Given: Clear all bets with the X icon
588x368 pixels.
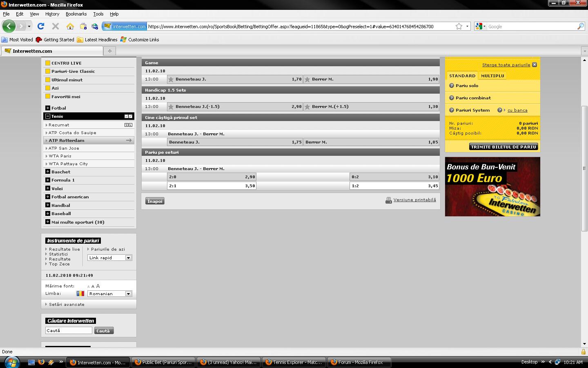Looking at the screenshot, I should pos(535,65).
